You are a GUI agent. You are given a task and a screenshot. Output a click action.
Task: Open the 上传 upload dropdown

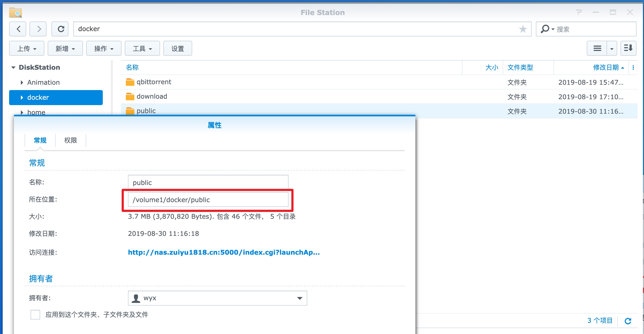click(26, 49)
